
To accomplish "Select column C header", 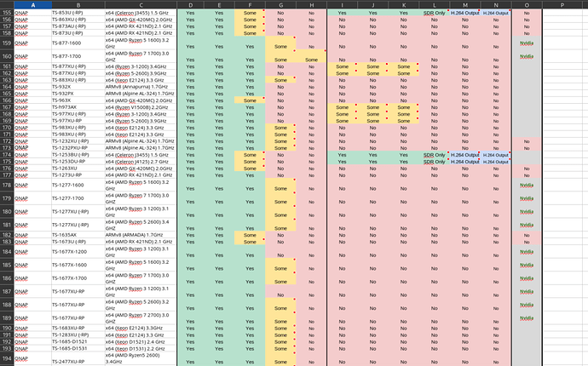I will [x=141, y=5].
